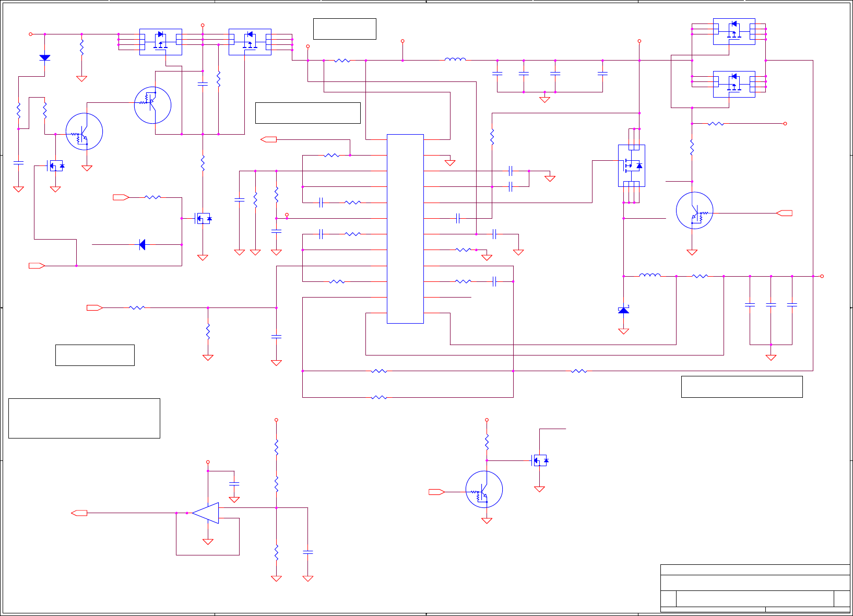Select the op-amp buffer triangle symbol
This screenshot has width=853, height=616.
205,513
